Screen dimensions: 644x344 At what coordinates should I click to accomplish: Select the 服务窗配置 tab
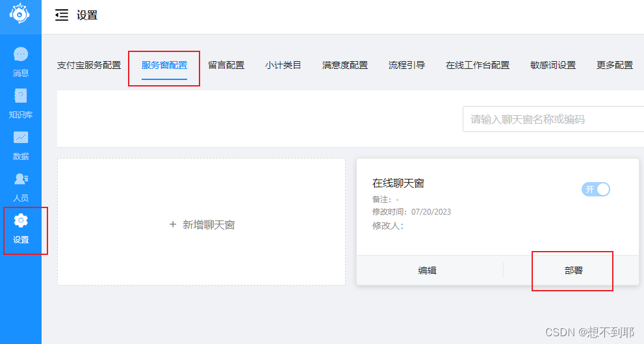(164, 65)
